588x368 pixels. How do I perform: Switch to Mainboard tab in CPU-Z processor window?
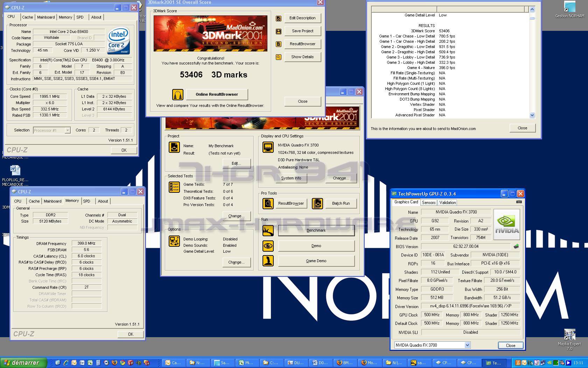46,17
